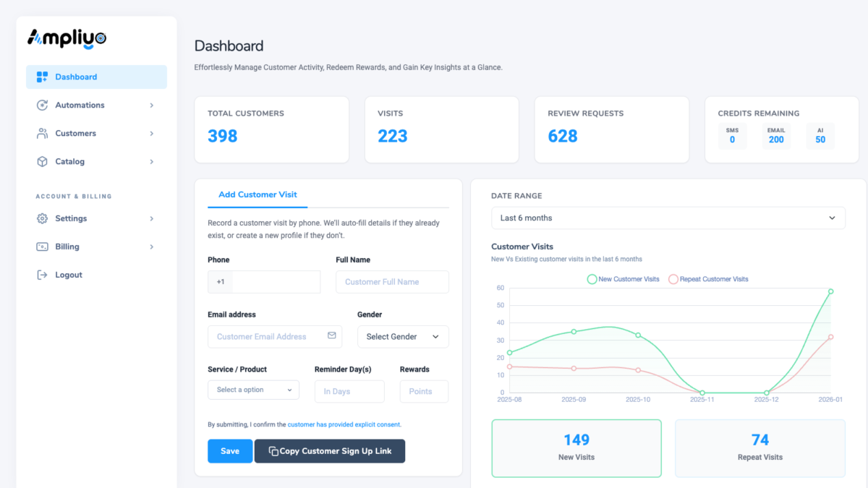Click the Settings gear icon
The height and width of the screenshot is (488, 868).
click(42, 218)
